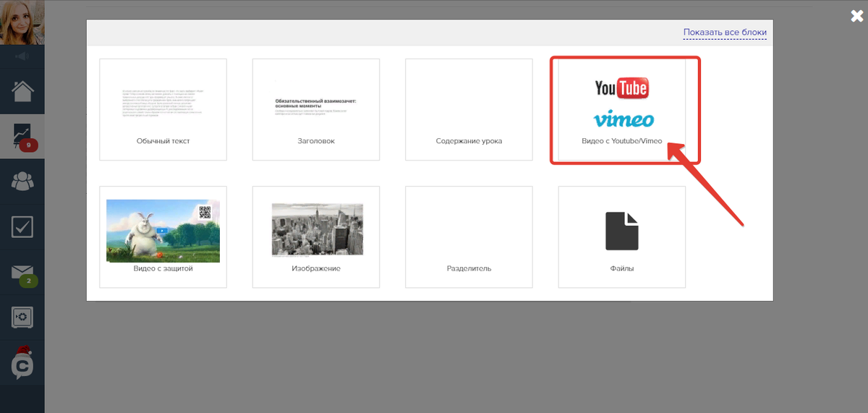Viewport: 868px width, 413px height.
Task: Close the block picker with the X icon
Action: 858,17
